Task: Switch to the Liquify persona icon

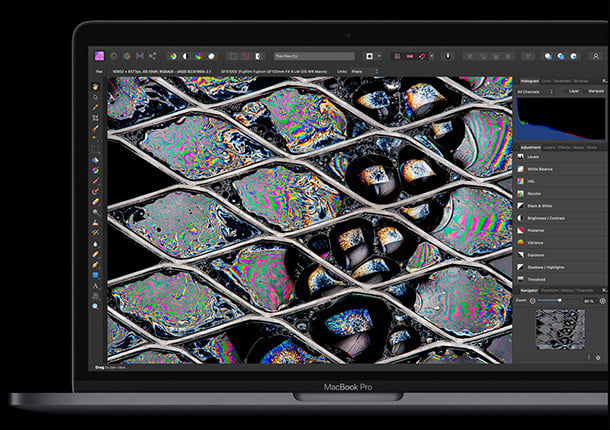Action: 114,56
